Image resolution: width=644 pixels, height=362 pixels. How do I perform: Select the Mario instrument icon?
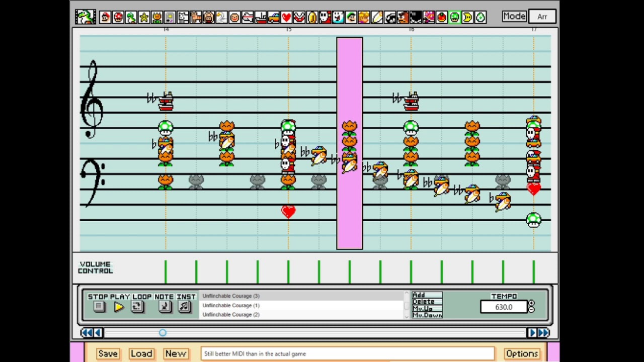click(105, 17)
